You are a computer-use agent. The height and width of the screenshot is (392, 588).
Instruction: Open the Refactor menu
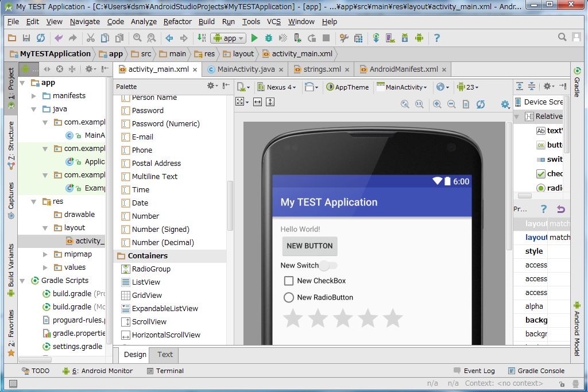pos(177,22)
